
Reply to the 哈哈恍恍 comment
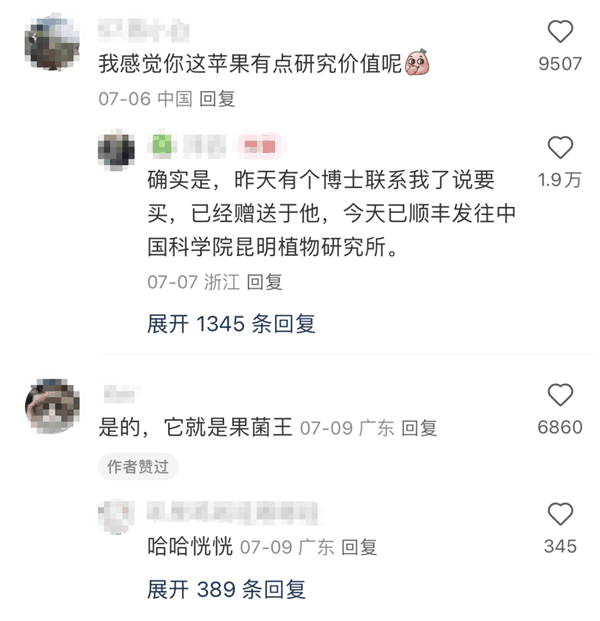coord(359,547)
